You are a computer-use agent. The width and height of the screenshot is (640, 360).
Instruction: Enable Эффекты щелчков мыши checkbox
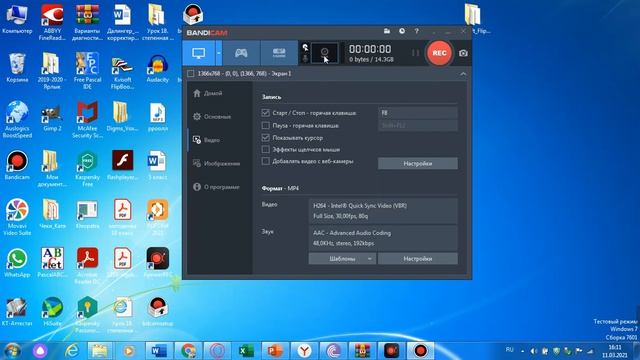265,149
